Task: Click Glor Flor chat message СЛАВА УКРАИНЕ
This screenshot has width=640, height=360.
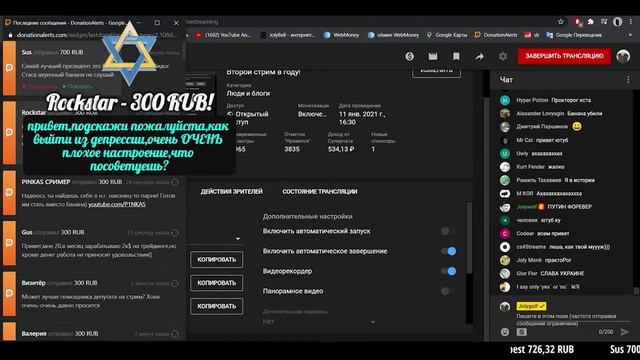Action: pos(562,273)
